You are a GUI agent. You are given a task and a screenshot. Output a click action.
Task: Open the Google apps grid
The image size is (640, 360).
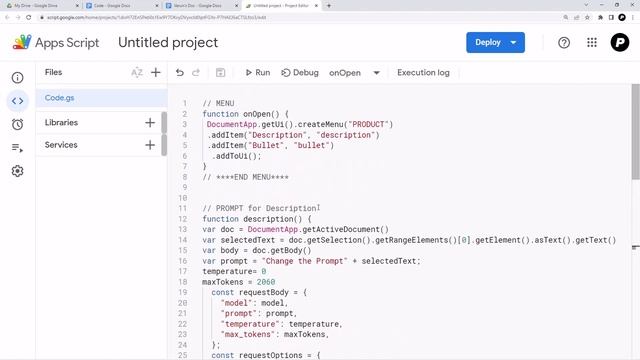click(592, 42)
